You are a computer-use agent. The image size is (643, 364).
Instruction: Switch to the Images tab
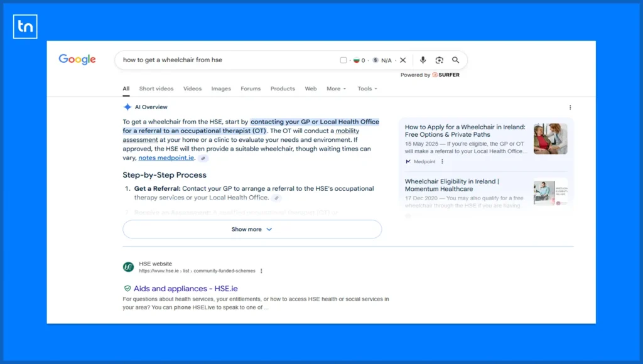221,88
